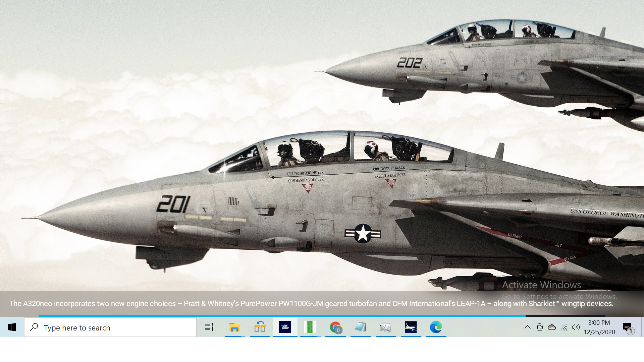This screenshot has height=362, width=644.
Task: Open the clock showing 3:00 PM
Action: click(599, 327)
